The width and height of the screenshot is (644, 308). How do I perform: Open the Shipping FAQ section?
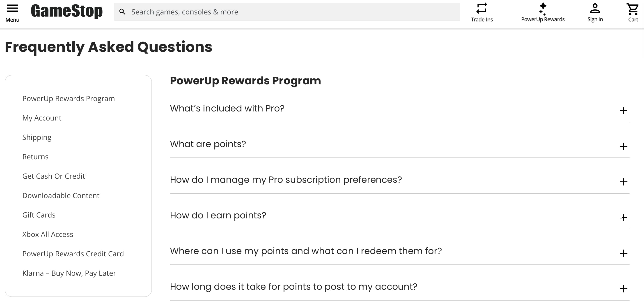37,137
